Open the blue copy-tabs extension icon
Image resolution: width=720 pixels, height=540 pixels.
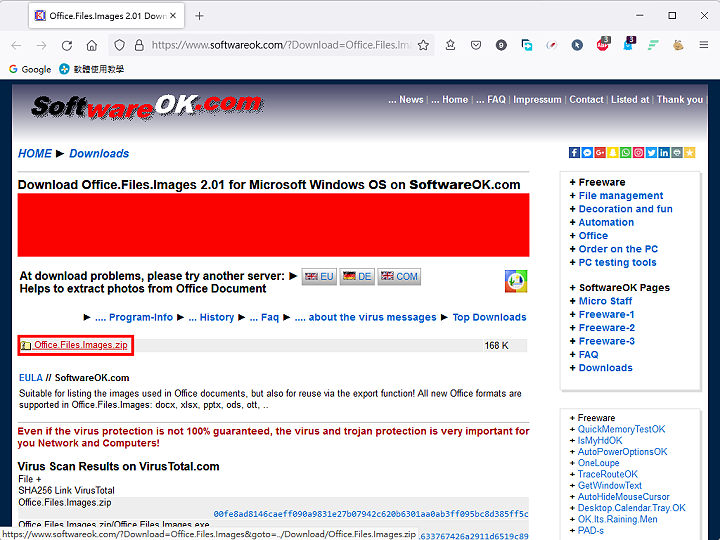point(527,45)
